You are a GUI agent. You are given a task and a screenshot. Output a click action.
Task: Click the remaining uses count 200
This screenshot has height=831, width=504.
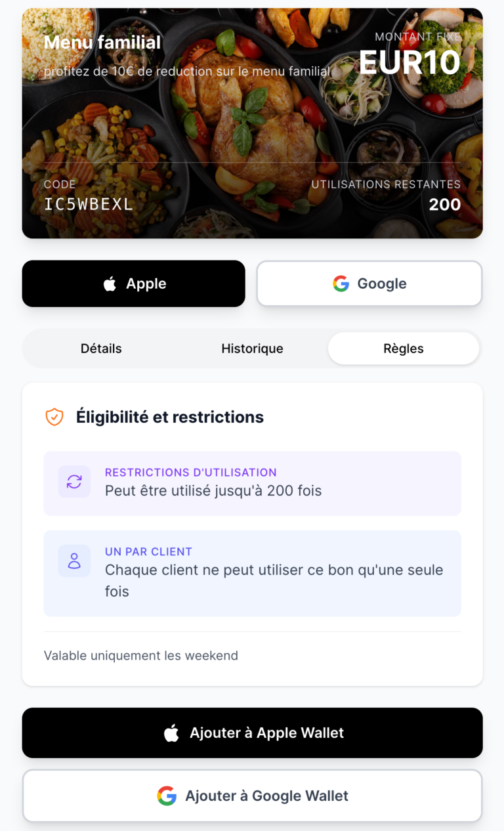click(x=445, y=204)
